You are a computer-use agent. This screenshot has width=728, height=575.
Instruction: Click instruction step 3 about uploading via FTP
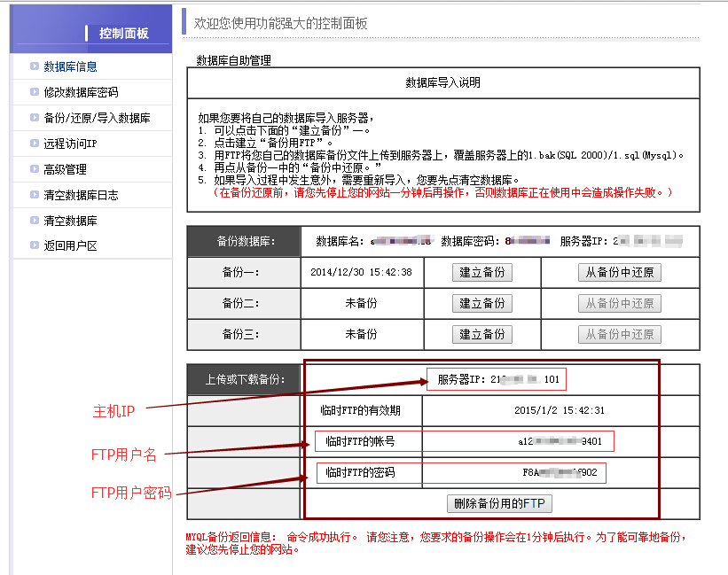point(441,155)
